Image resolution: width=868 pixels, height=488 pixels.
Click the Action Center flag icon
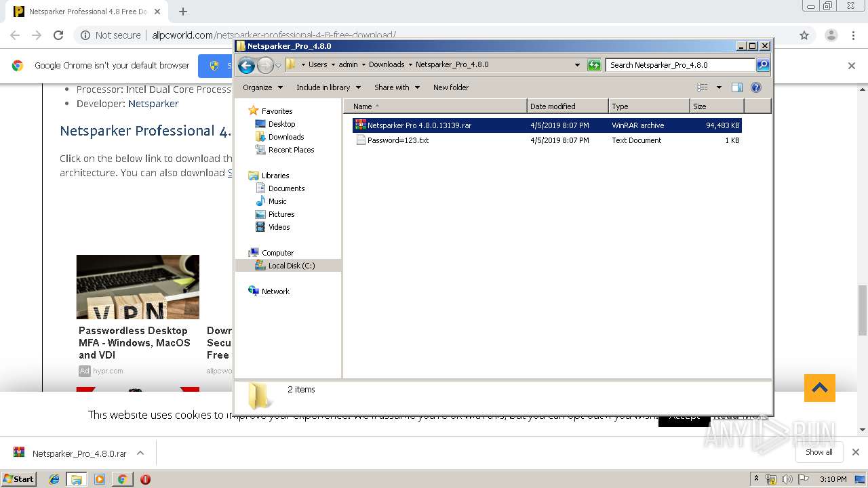804,479
